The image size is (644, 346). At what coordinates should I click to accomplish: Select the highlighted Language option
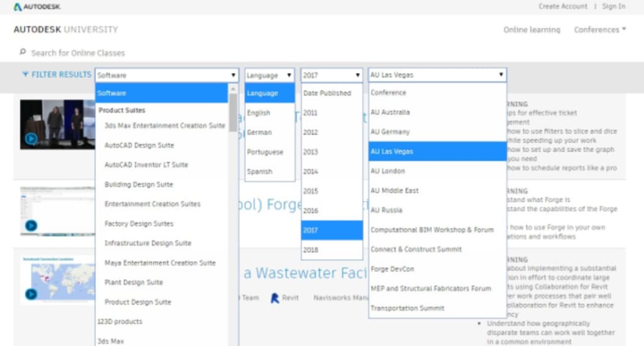click(270, 93)
